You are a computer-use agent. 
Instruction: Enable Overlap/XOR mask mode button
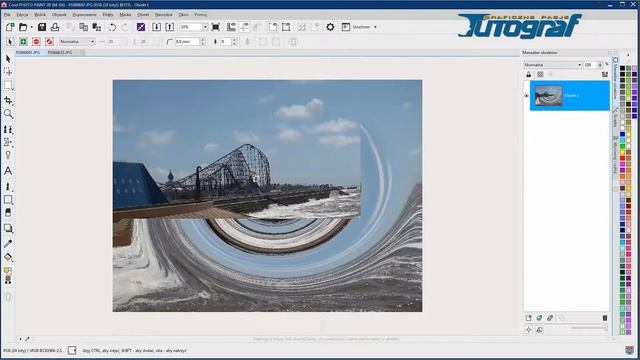49,42
